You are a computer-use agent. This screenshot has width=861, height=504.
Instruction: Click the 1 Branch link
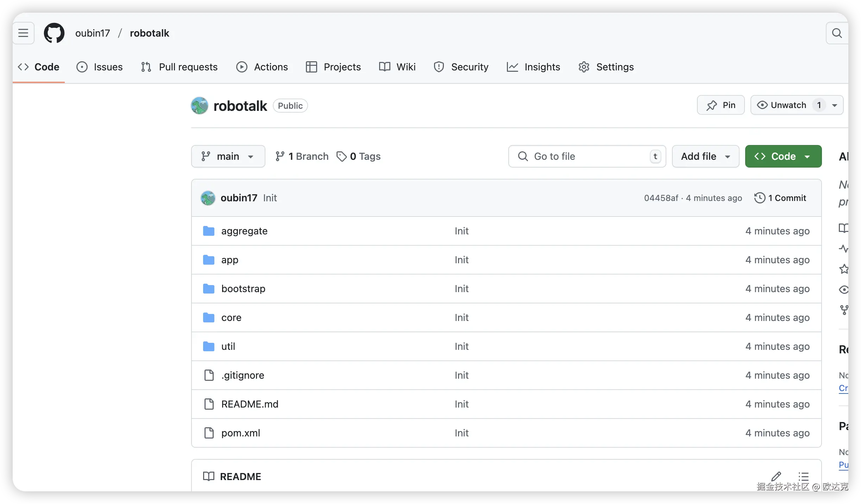point(302,156)
